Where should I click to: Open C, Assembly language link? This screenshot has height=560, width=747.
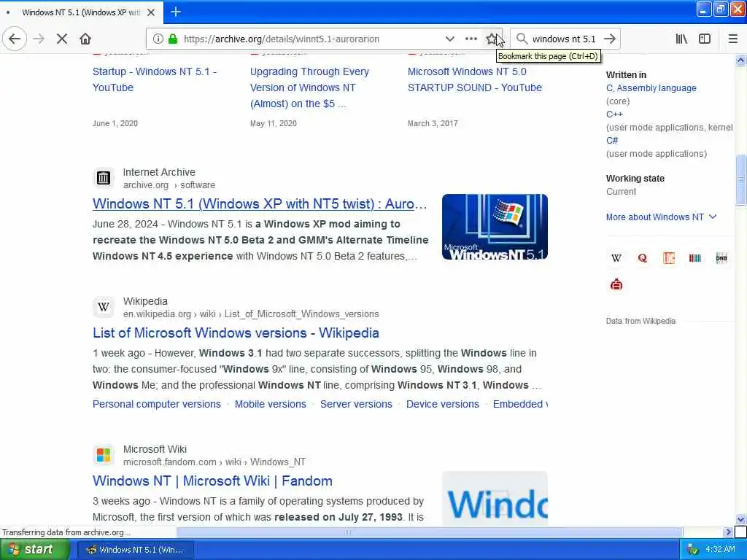pos(651,88)
